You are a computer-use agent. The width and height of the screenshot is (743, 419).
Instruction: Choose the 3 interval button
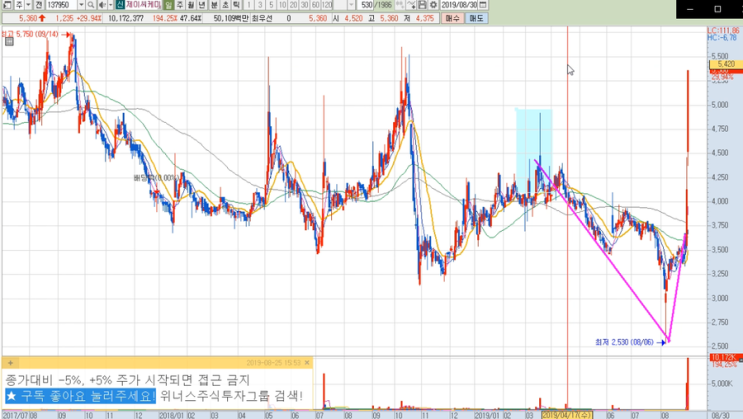pyautogui.click(x=260, y=5)
